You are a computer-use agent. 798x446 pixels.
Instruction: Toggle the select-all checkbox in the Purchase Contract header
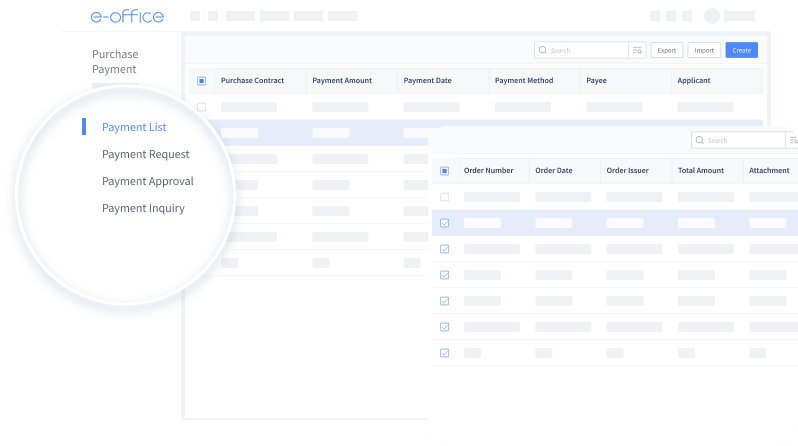pos(202,80)
